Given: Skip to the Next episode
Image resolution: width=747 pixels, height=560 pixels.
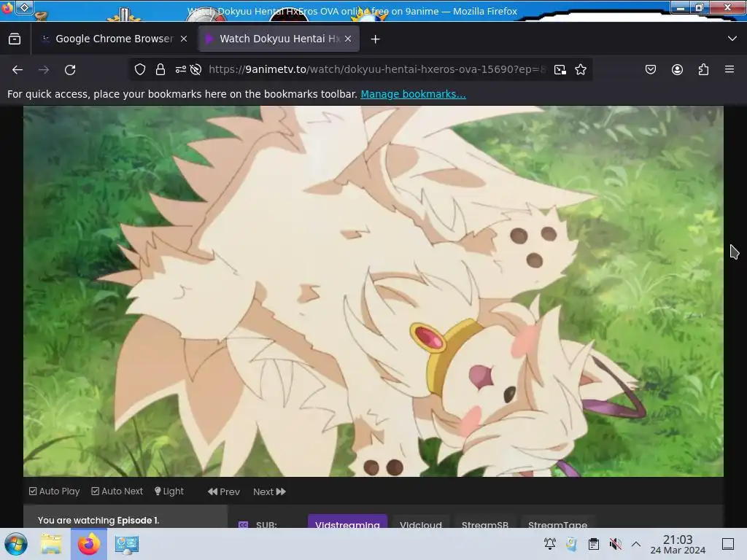Looking at the screenshot, I should [269, 491].
